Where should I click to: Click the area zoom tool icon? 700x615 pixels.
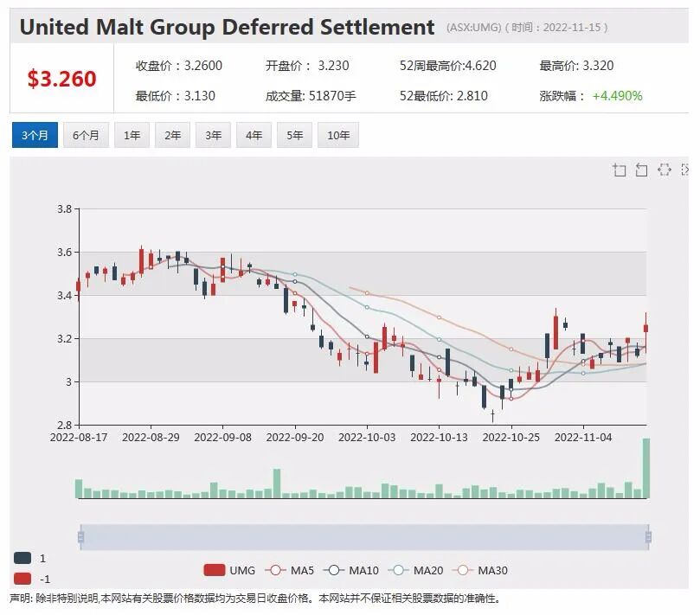[620, 170]
